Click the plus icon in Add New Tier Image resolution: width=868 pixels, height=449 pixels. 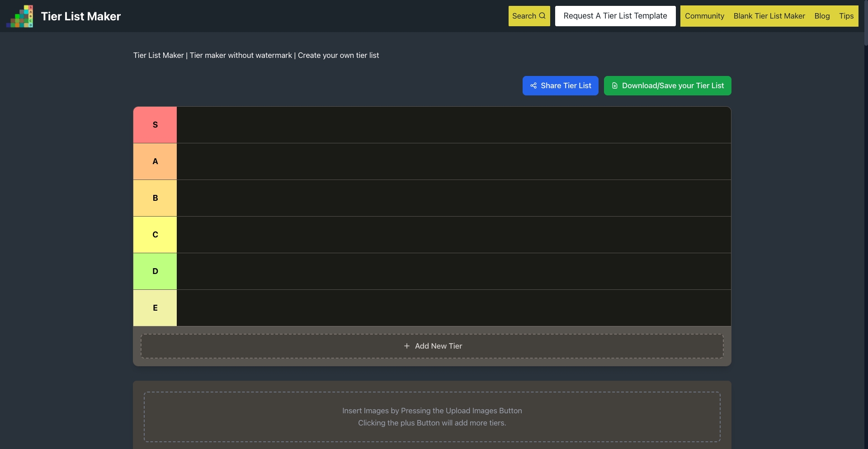pos(406,346)
